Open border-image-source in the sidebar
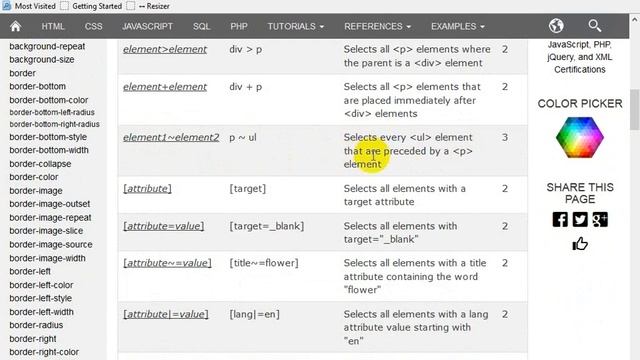This screenshot has height=360, width=640. coord(51,245)
